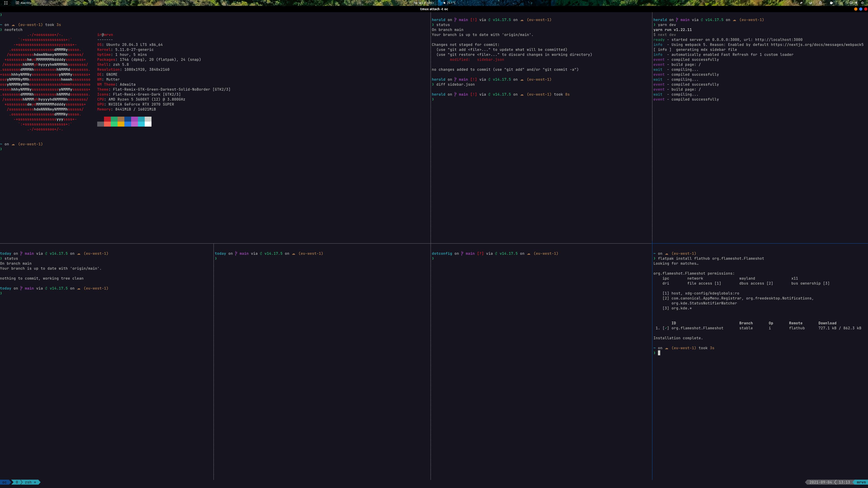Click the flatpak install flathub command
The height and width of the screenshot is (488, 868).
(x=711, y=259)
